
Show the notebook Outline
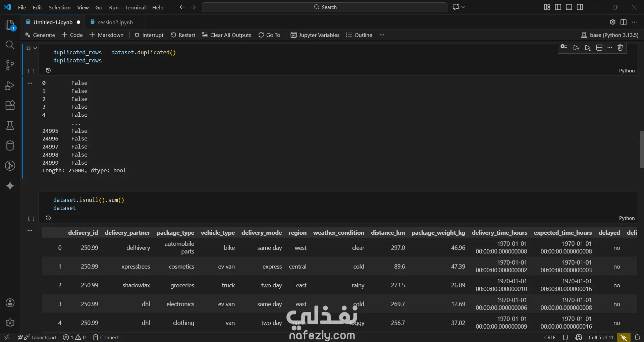(x=359, y=35)
